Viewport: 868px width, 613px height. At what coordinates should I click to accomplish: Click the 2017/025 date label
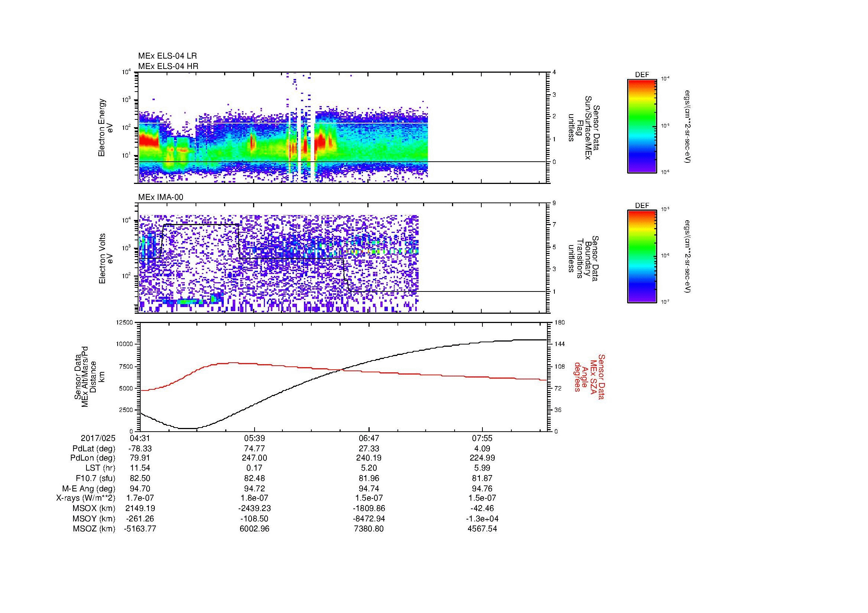coord(98,438)
